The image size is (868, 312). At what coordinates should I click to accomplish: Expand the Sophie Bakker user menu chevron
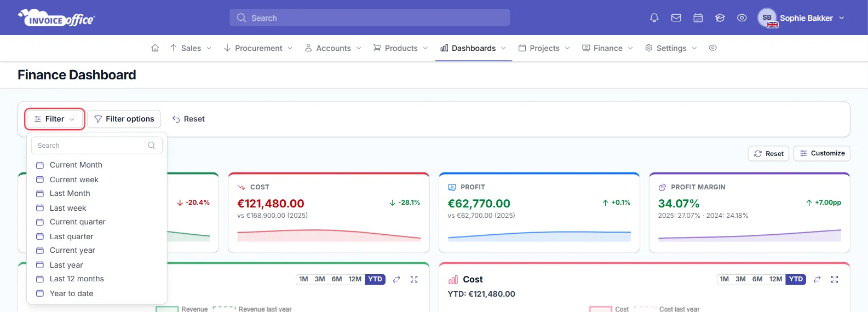(842, 18)
